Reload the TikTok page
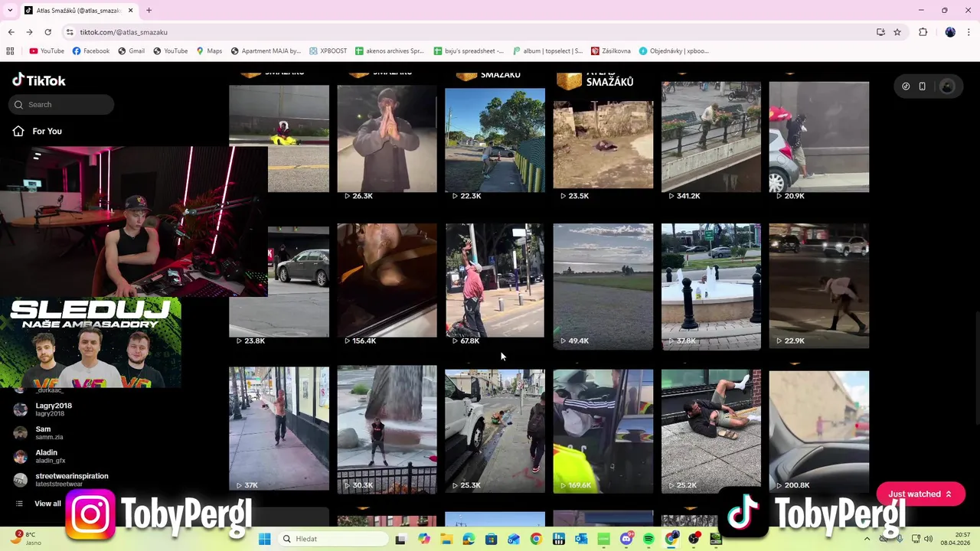Image resolution: width=980 pixels, height=551 pixels. (x=47, y=32)
